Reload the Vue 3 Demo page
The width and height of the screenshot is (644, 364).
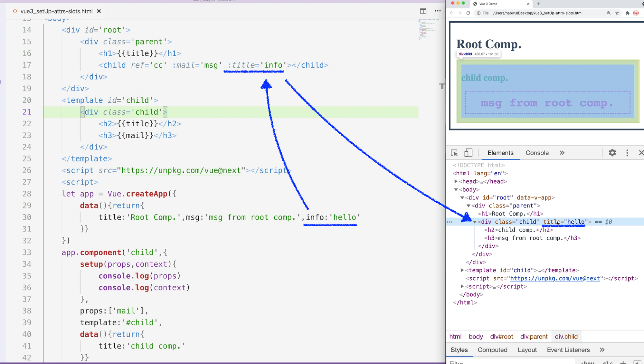468,13
